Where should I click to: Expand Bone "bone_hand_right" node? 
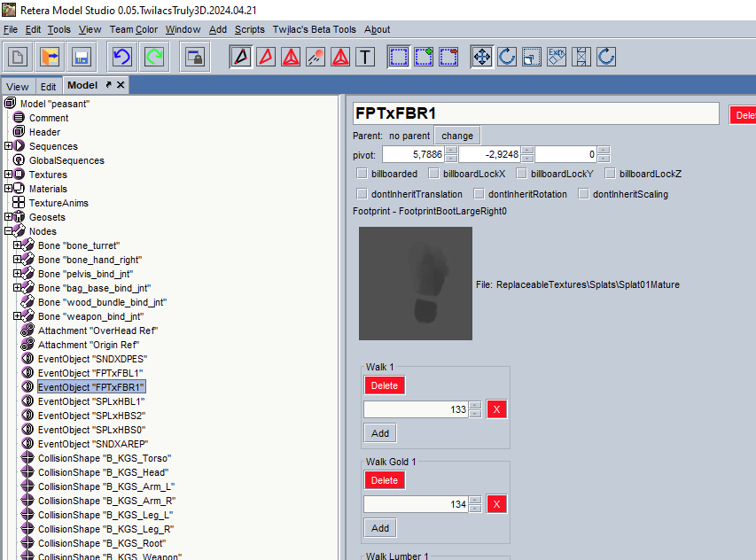(x=18, y=260)
